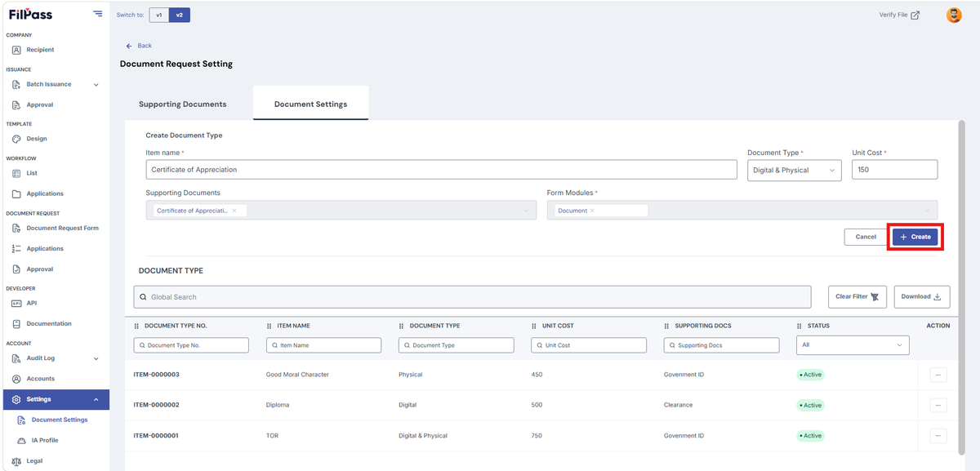
Task: Click the Batch Issuance sidebar icon
Action: (x=16, y=84)
